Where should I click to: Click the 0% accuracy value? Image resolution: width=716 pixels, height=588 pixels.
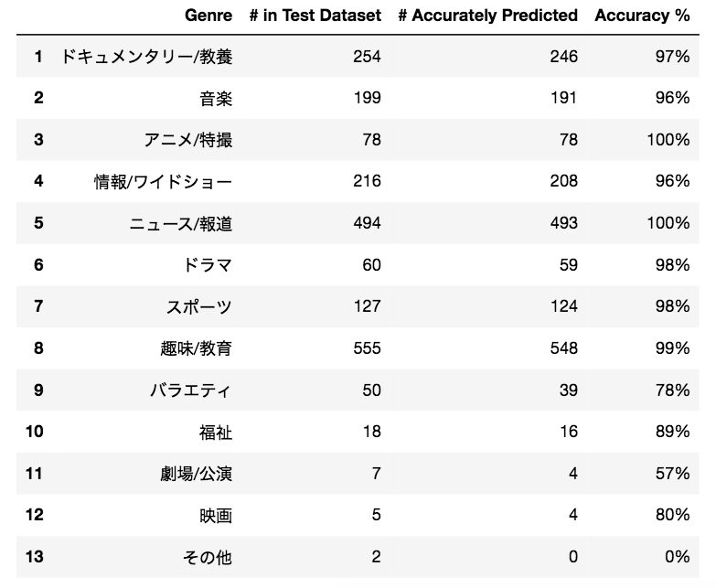(676, 557)
